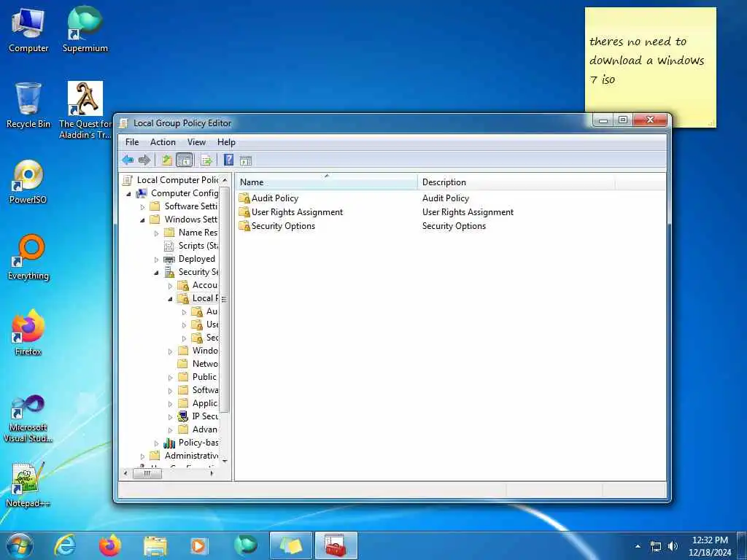
Task: Collapse the Windows Settings tree node
Action: pyautogui.click(x=142, y=220)
